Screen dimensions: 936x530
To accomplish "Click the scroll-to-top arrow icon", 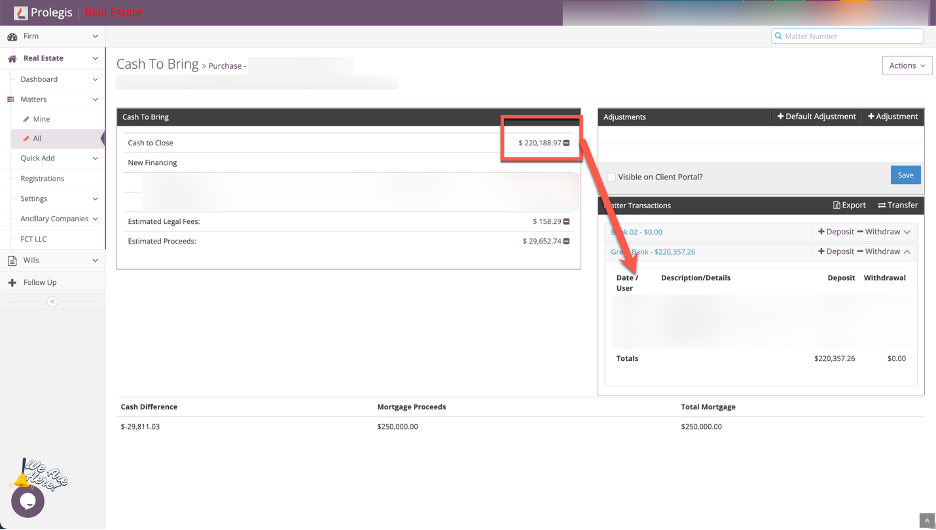I will [925, 520].
